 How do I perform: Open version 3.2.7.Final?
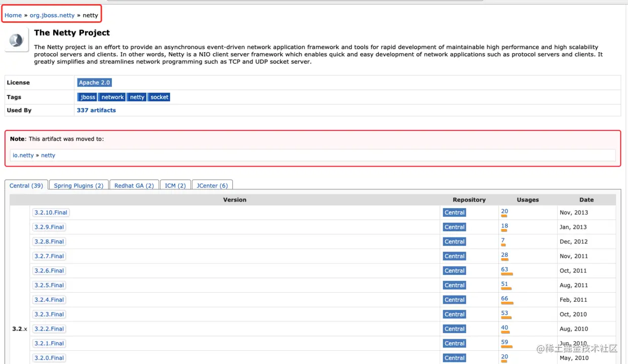[x=49, y=256]
